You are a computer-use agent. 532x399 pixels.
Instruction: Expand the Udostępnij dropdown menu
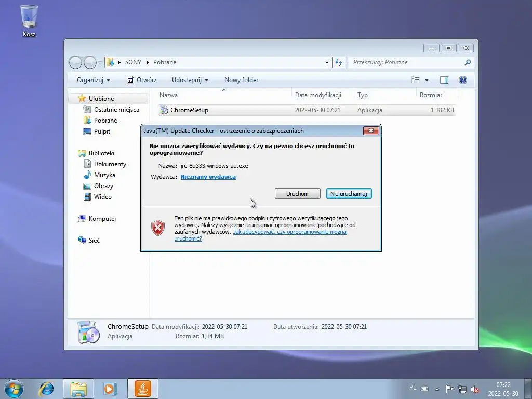[x=190, y=80]
